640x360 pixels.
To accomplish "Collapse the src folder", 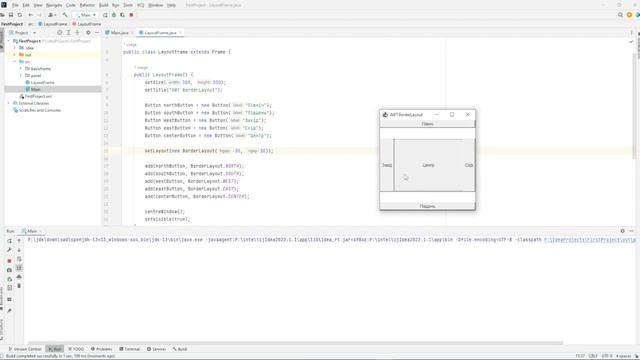I will pyautogui.click(x=15, y=62).
